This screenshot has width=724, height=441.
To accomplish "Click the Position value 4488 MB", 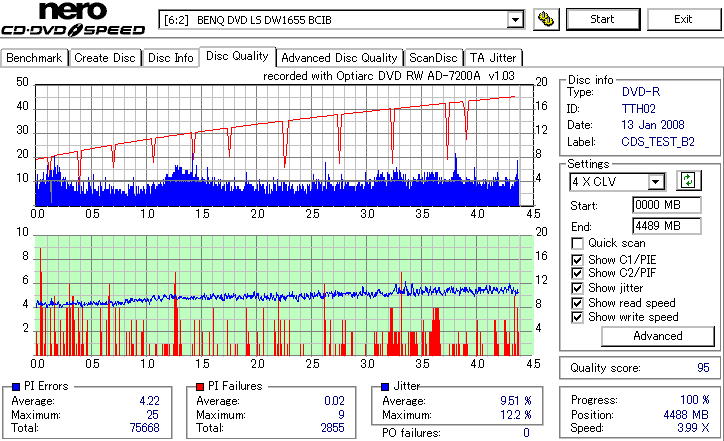I will (x=686, y=415).
